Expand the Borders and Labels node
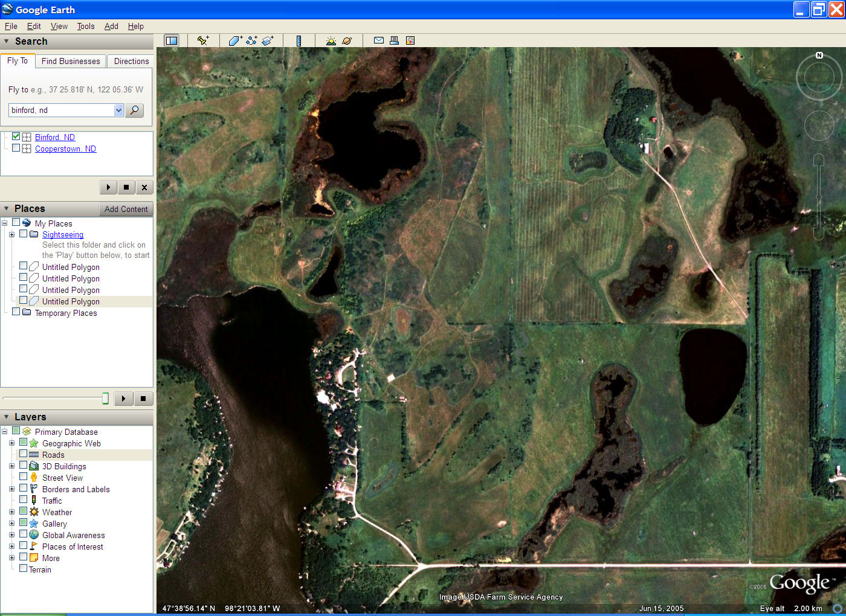The height and width of the screenshot is (616, 846). coord(11,489)
